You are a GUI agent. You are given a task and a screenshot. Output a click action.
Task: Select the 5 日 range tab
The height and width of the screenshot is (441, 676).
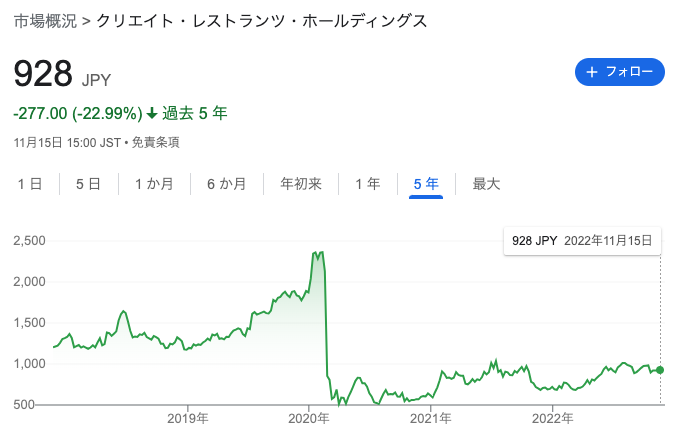(88, 184)
